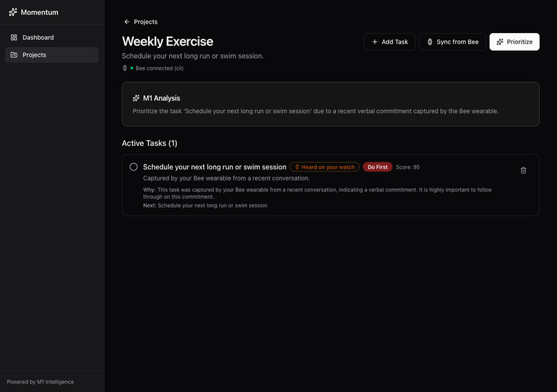Click the M1 Analysis heading

[162, 98]
